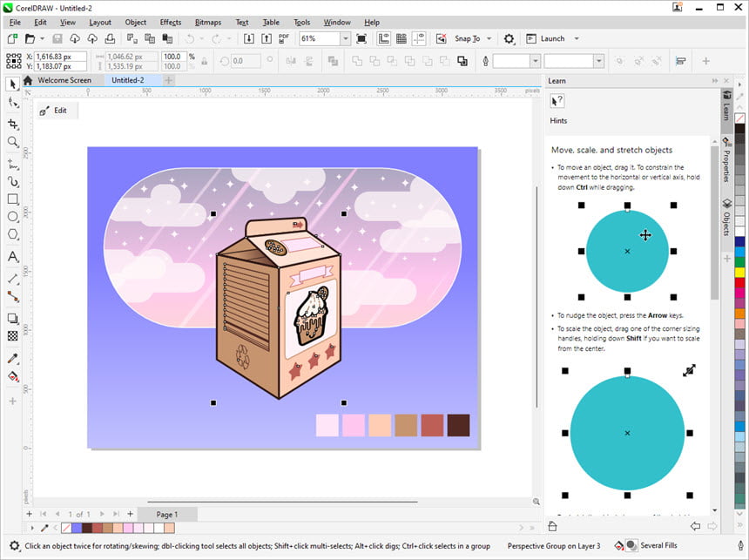Toggle Show Grid button

point(401,38)
